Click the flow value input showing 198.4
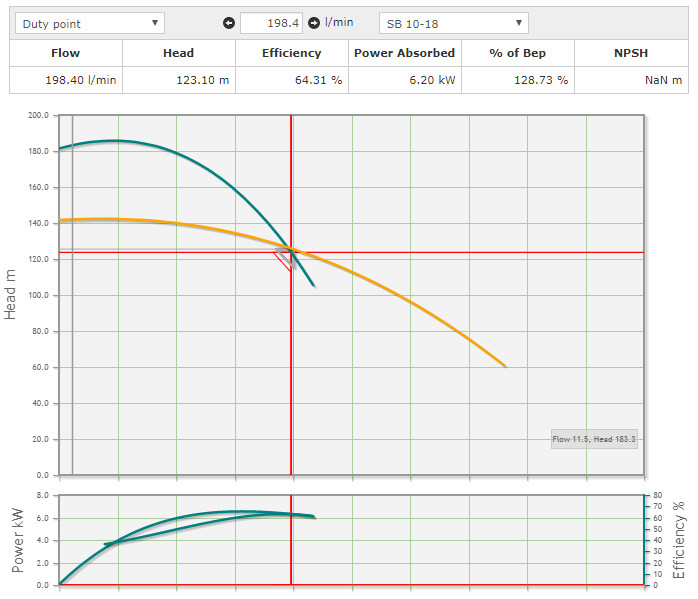 [271, 23]
